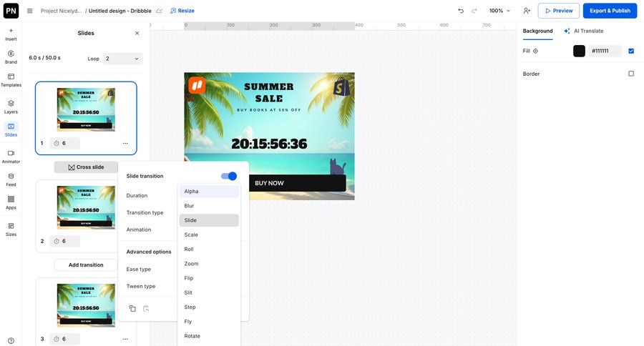Viewport: 644px width, 346px height.
Task: Click the Advanced options heading
Action: tap(149, 252)
